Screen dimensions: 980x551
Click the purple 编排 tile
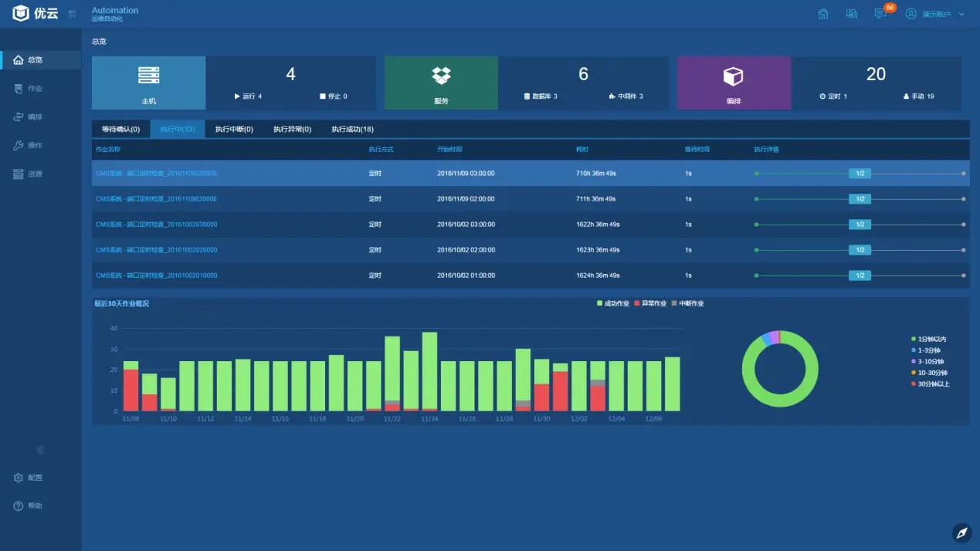734,83
